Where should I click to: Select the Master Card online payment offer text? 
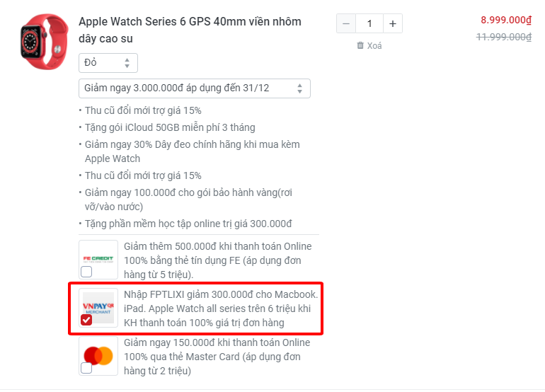click(x=217, y=357)
